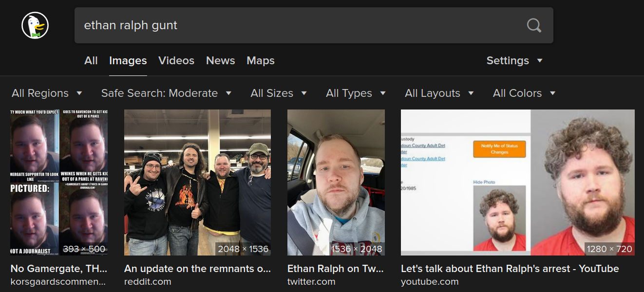644x292 pixels.
Task: Click the reddit.com source link
Action: tap(148, 282)
